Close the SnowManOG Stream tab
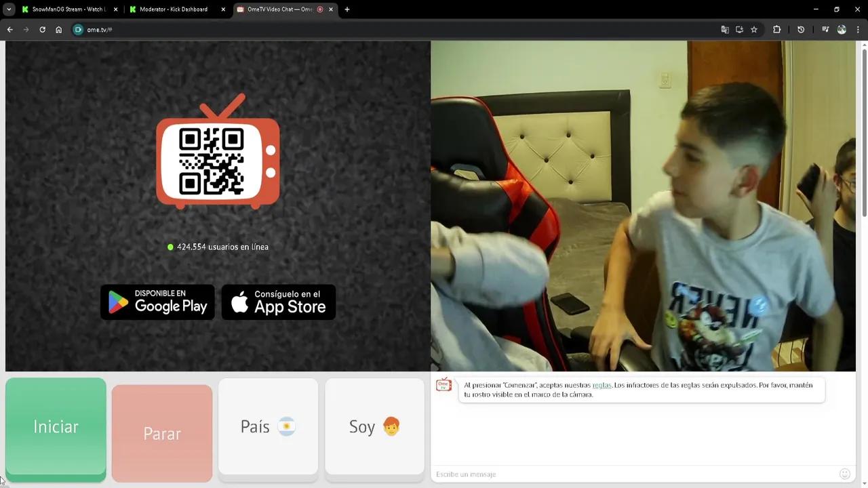Viewport: 868px width, 488px height. click(x=115, y=9)
